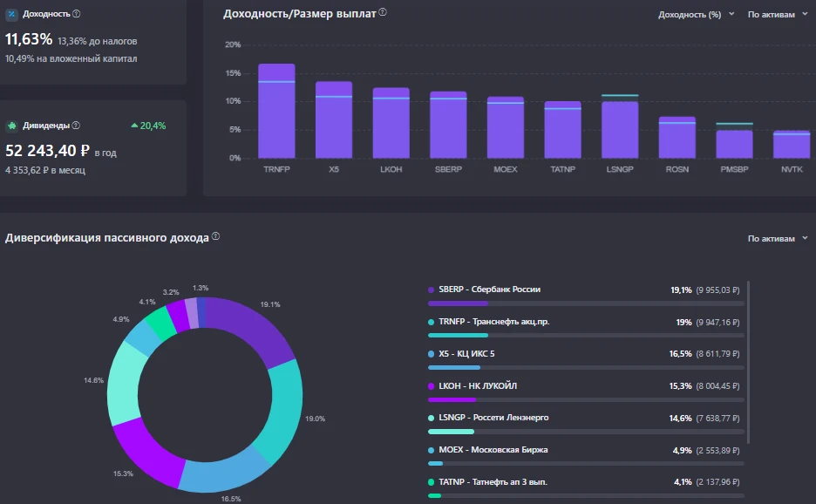Select the ROSN bar in the chart
This screenshot has height=504, width=816.
[677, 138]
